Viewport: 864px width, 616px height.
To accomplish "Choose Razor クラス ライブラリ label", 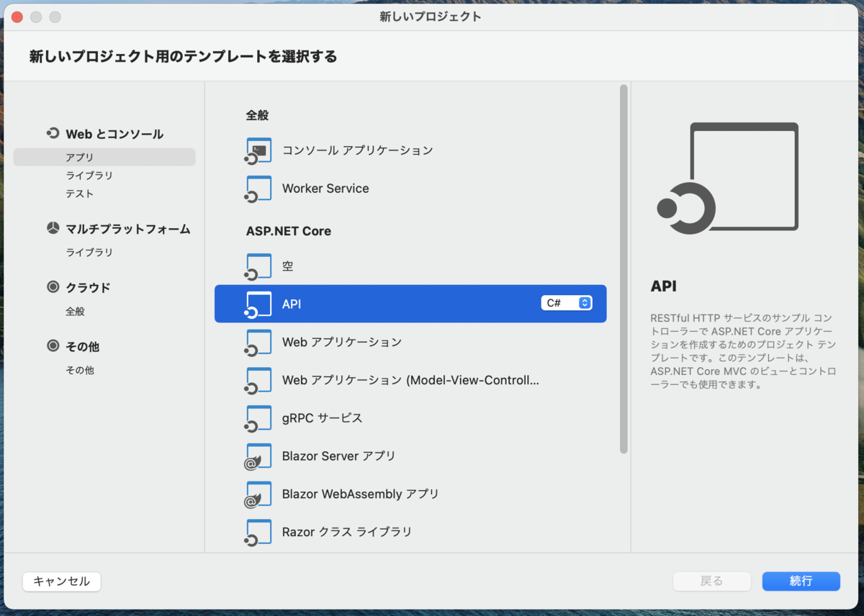I will pyautogui.click(x=347, y=533).
